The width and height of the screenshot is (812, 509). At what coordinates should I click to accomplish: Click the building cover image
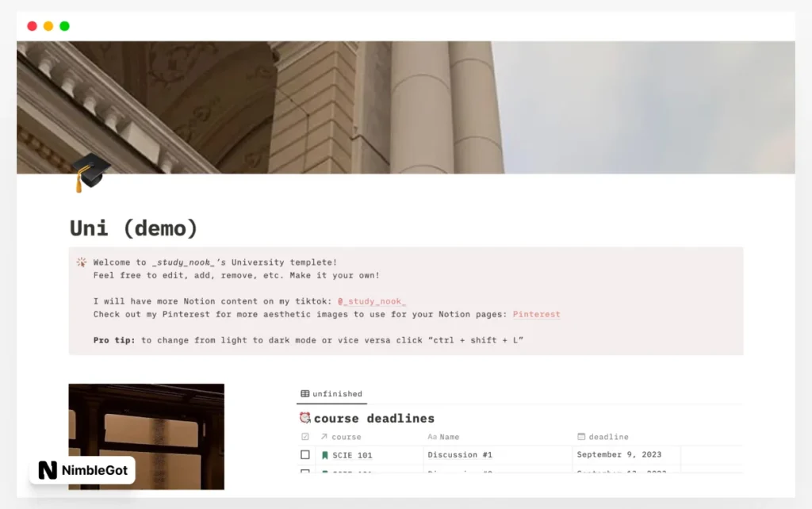(x=406, y=107)
